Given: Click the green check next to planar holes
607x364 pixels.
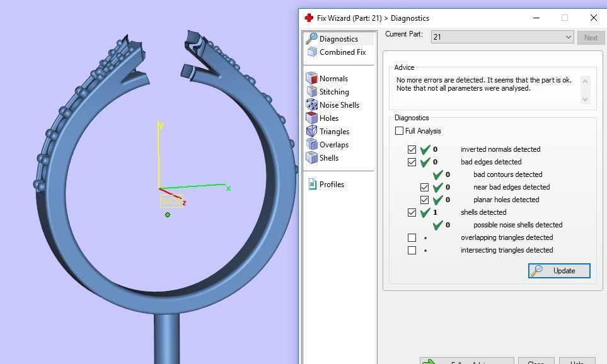Looking at the screenshot, I should click(x=438, y=200).
